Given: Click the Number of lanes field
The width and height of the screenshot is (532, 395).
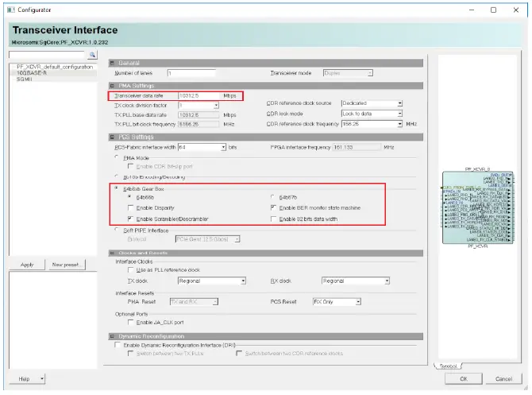Looking at the screenshot, I should [191, 73].
